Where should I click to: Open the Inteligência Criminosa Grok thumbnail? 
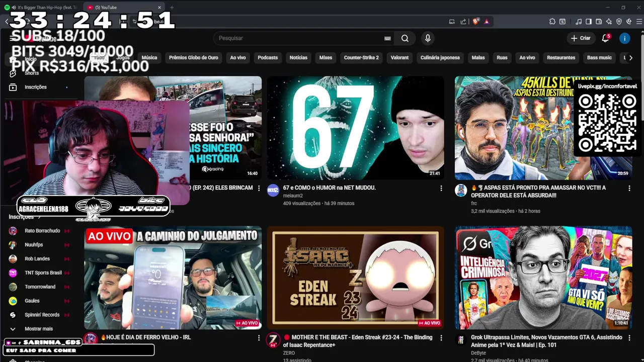543,278
